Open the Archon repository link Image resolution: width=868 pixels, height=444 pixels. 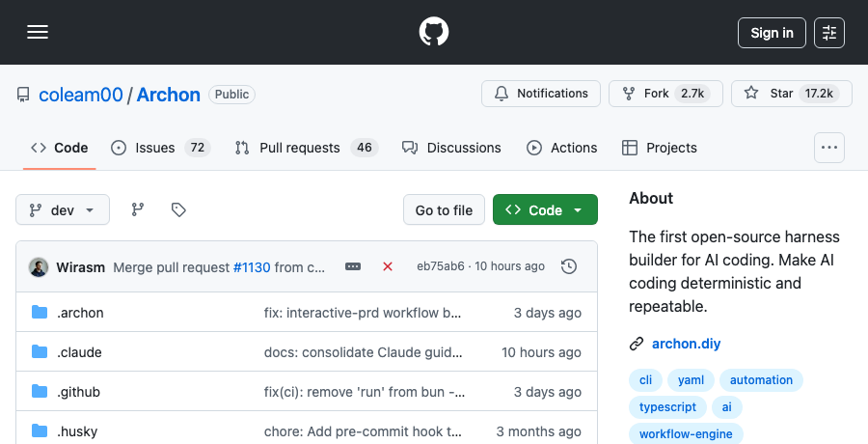168,95
